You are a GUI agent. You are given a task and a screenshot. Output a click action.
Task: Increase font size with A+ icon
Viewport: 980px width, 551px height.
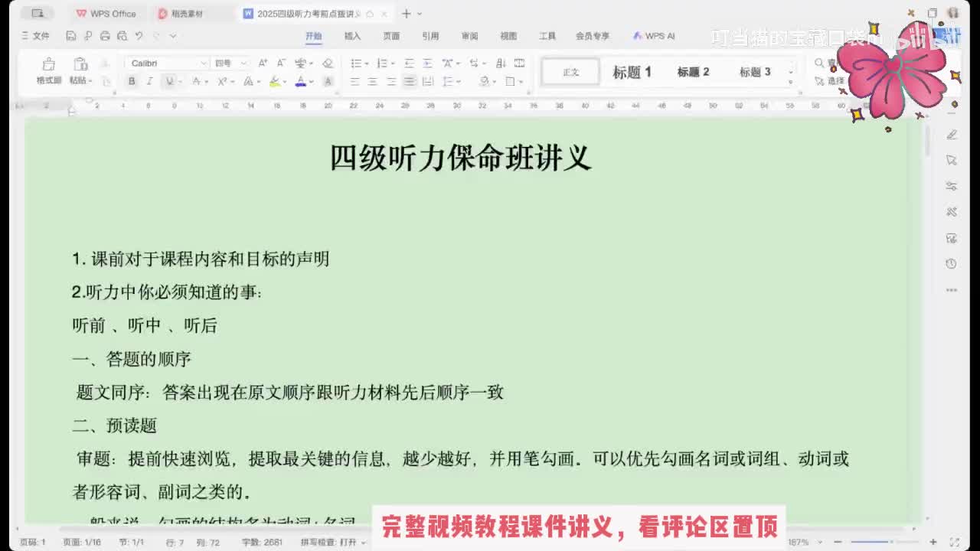pyautogui.click(x=263, y=64)
